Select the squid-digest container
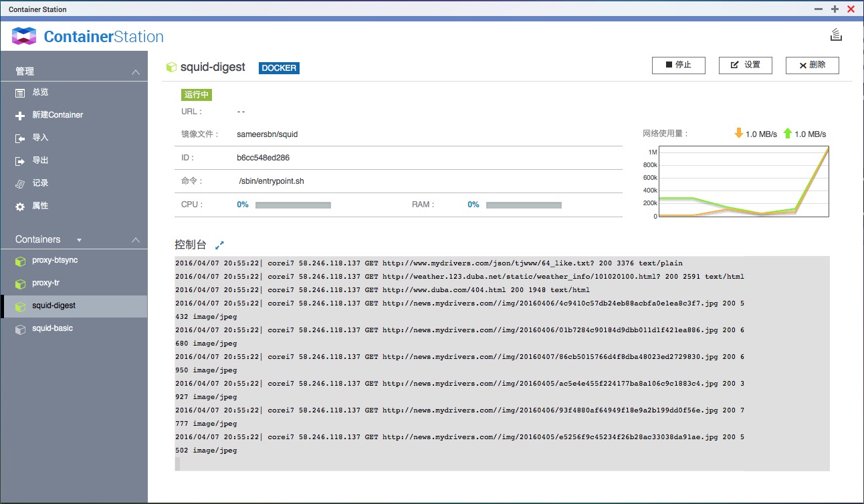 coord(74,306)
